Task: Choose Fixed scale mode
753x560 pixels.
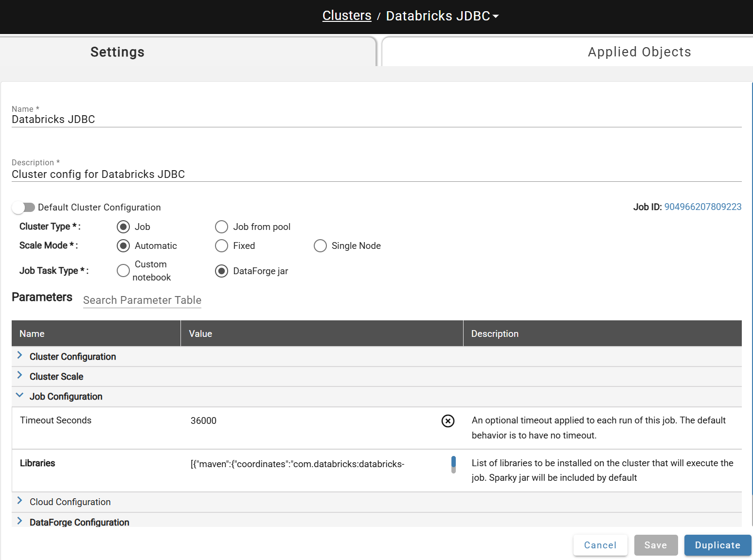Action: click(221, 246)
